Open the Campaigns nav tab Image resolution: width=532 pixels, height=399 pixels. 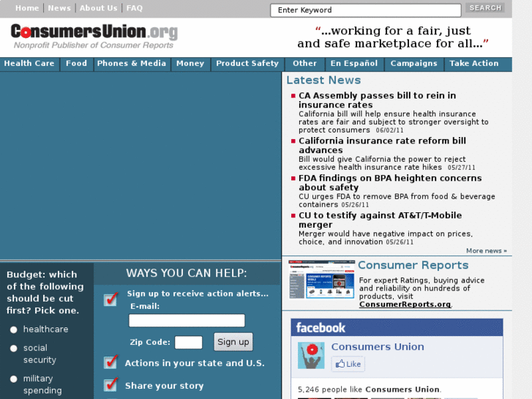(414, 64)
